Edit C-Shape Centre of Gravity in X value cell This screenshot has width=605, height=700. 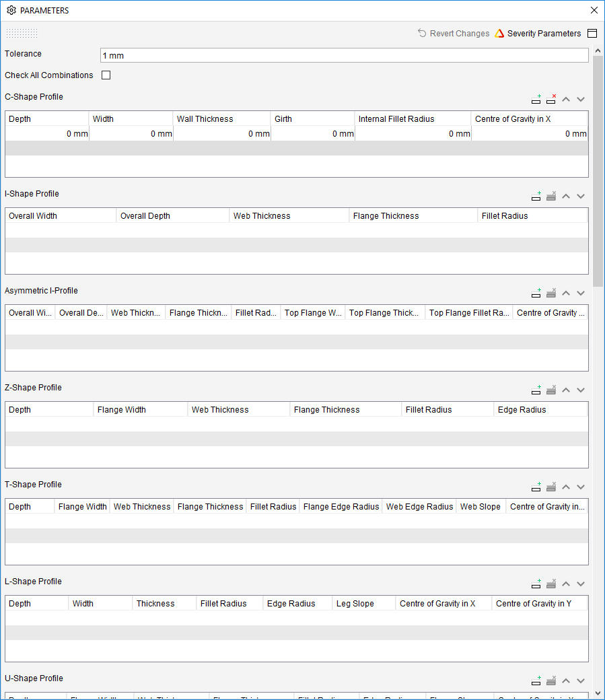tap(530, 133)
